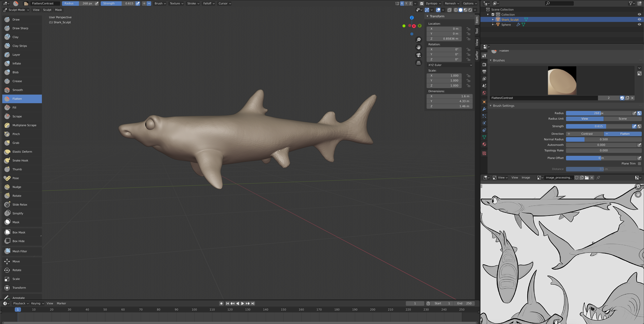Toggle Z axis symmetry button
Screen dimensions: 644x324
(411, 4)
